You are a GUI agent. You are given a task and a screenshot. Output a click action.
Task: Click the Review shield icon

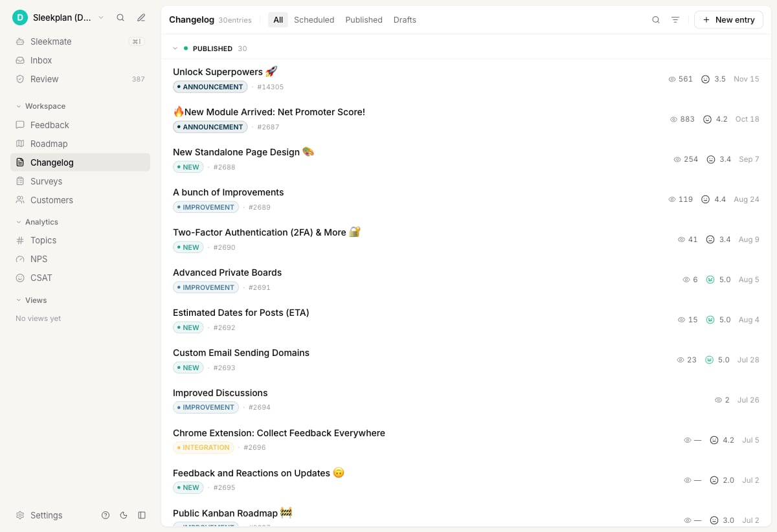pyautogui.click(x=20, y=79)
